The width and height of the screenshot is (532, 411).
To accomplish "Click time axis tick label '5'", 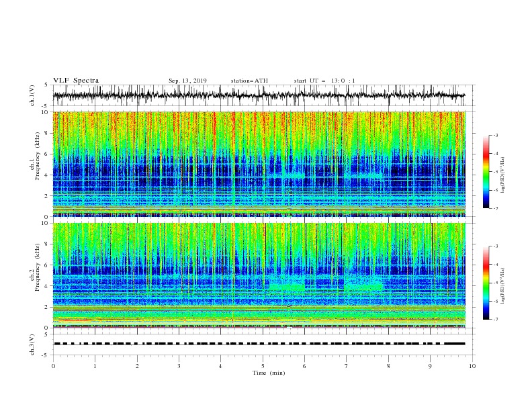I will click(263, 366).
